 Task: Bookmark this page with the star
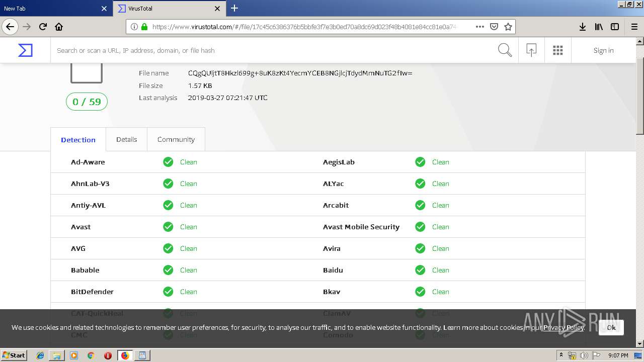pos(508,27)
